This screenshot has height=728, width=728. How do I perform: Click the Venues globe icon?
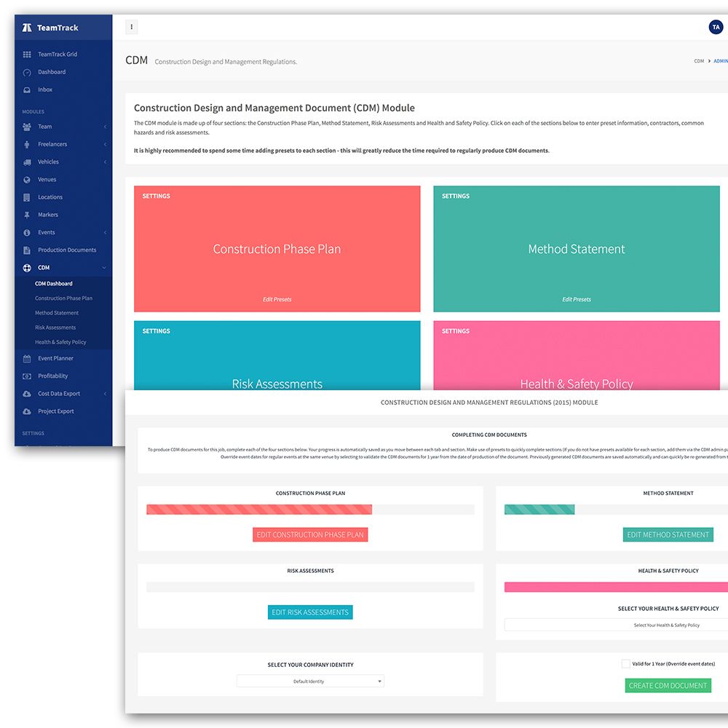pos(27,180)
